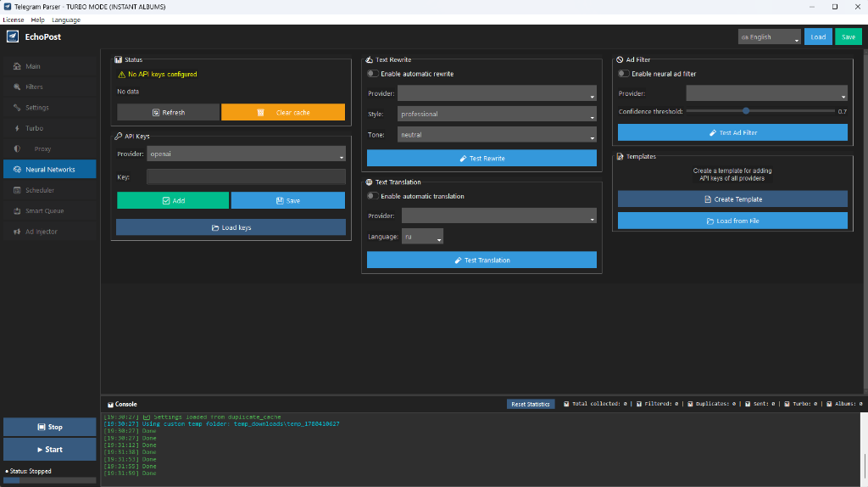Click the Settings wrench icon
The height and width of the screenshot is (487, 868).
[17, 108]
